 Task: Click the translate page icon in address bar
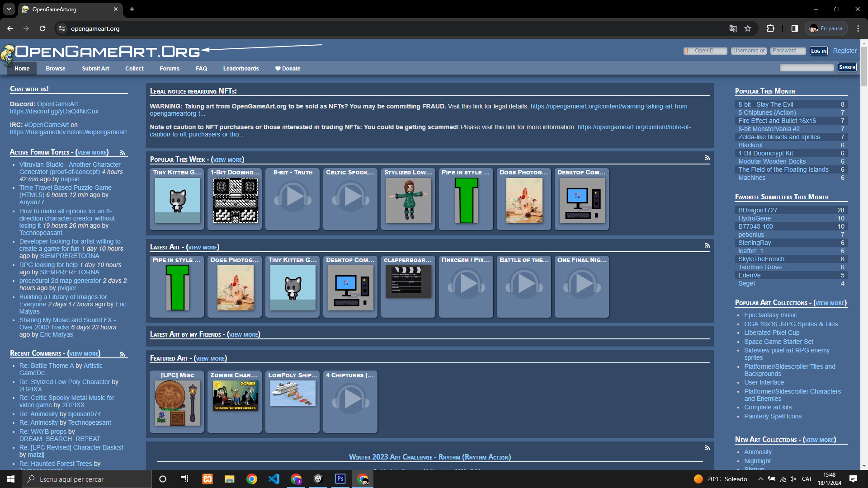point(733,28)
